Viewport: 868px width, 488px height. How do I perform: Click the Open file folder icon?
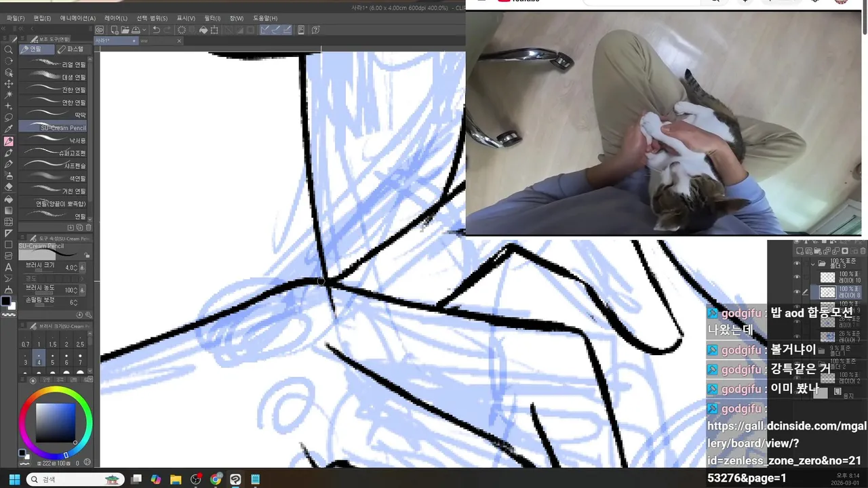(125, 30)
